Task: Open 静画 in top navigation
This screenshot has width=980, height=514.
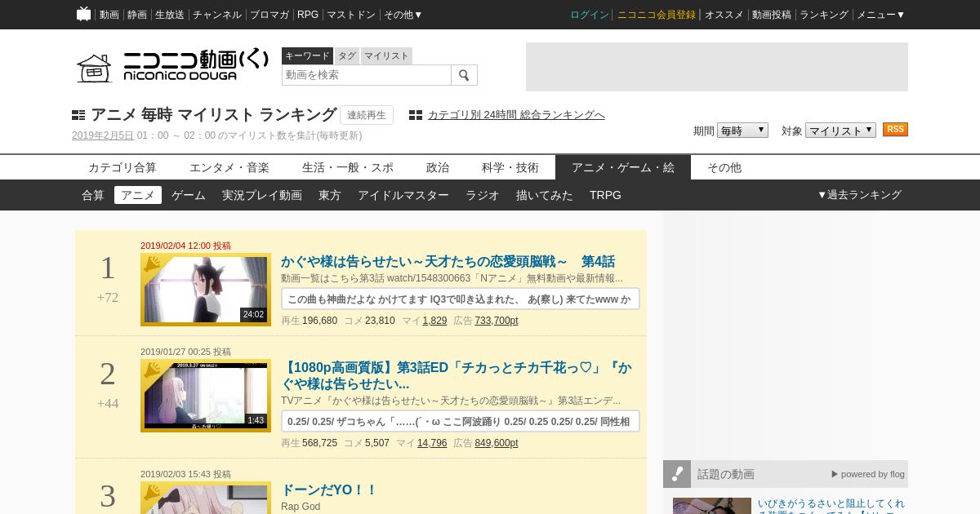Action: [137, 15]
